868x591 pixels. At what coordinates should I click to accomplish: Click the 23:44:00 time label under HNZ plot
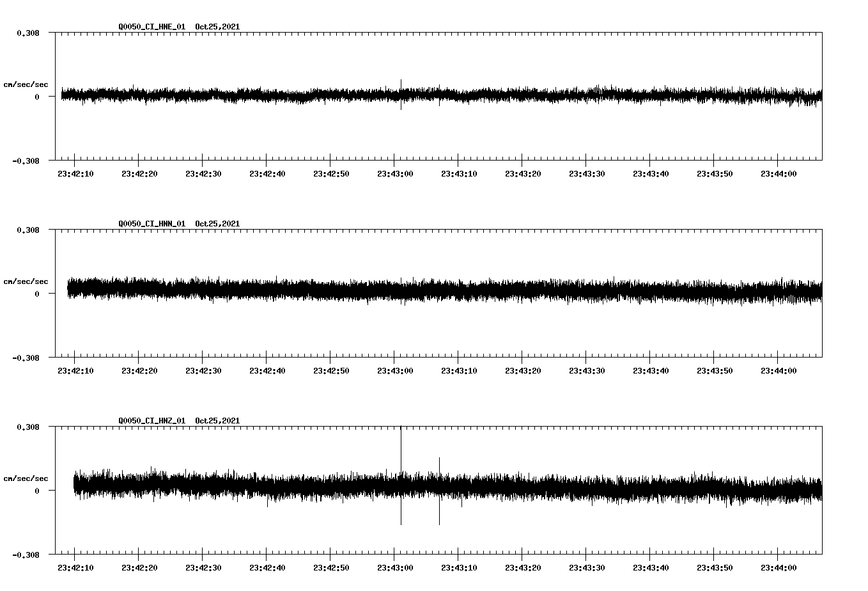[778, 568]
